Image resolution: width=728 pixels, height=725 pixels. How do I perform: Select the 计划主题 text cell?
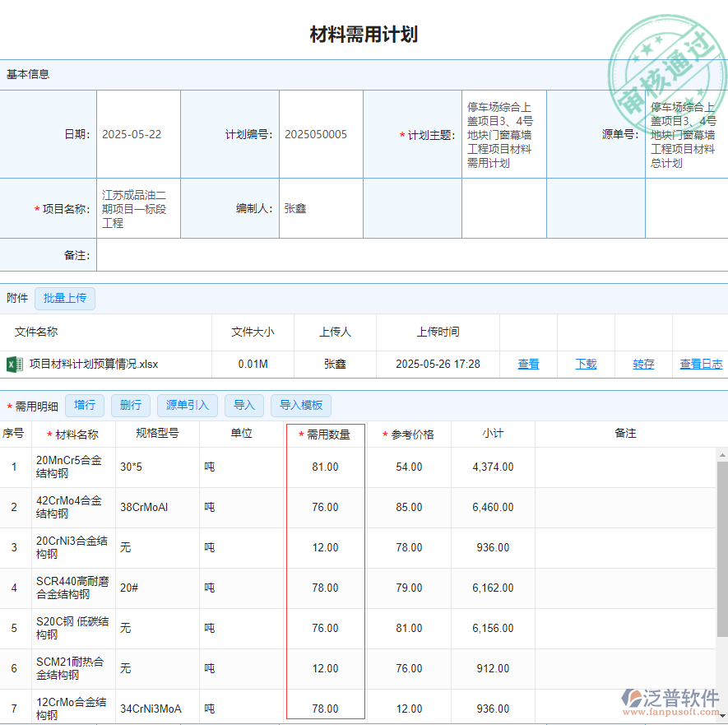point(503,134)
